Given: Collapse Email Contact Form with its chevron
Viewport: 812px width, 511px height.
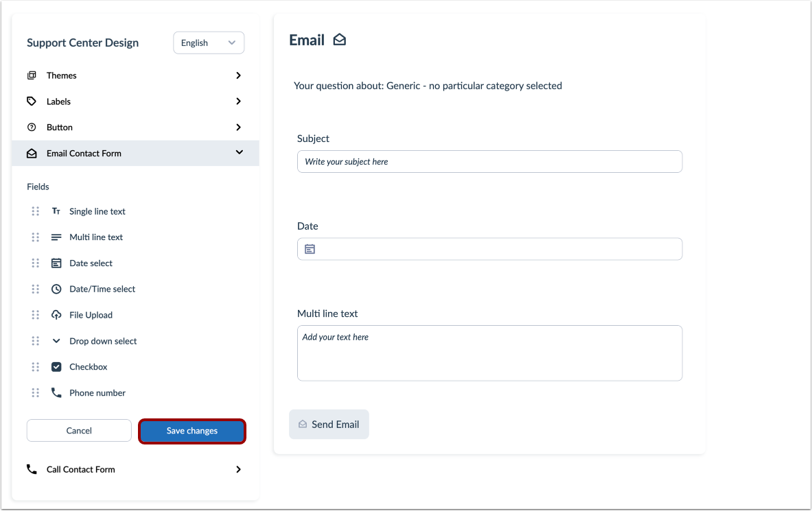Looking at the screenshot, I should (x=240, y=152).
